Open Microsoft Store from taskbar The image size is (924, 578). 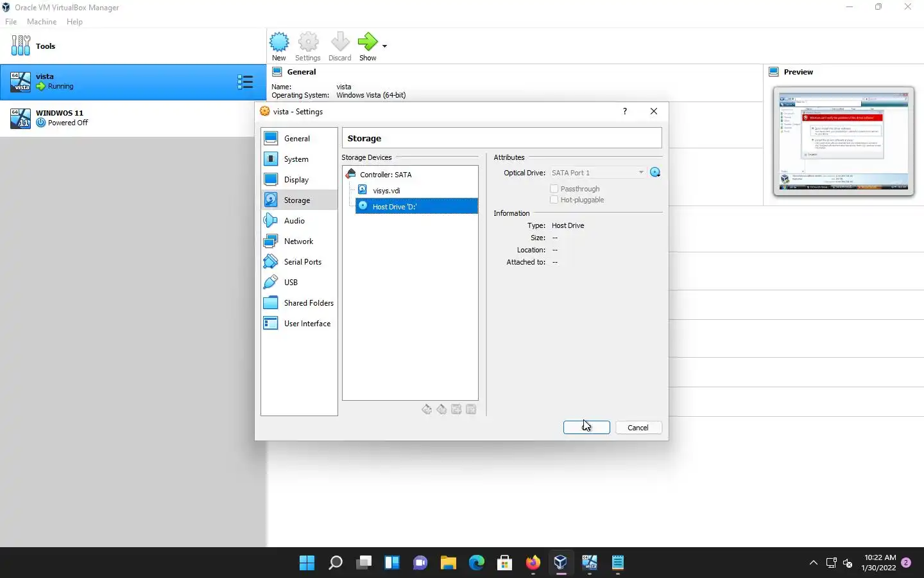504,563
